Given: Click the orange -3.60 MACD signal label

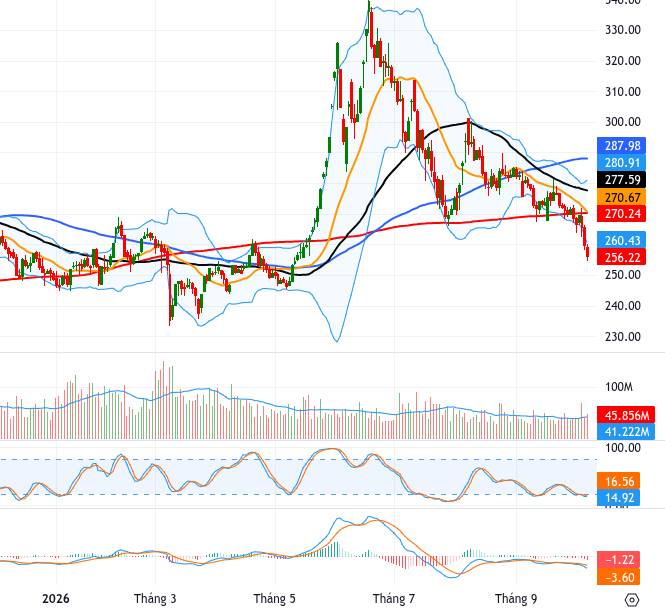Looking at the screenshot, I should (x=618, y=577).
